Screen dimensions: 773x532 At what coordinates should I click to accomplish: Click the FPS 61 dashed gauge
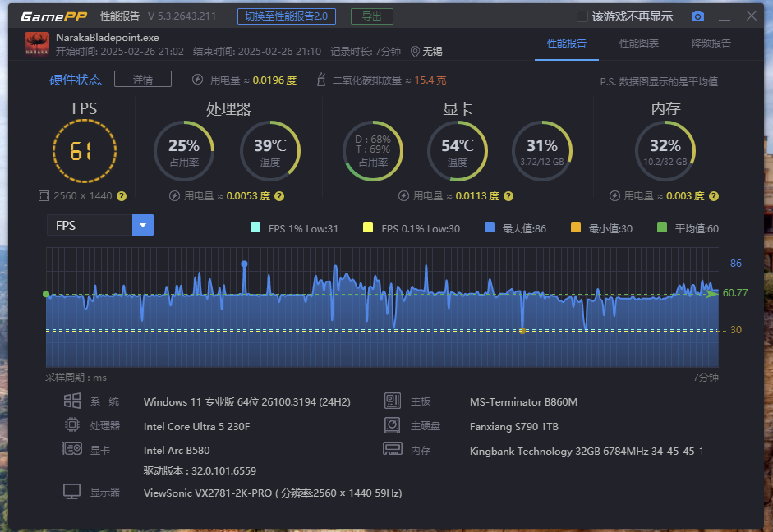point(85,151)
